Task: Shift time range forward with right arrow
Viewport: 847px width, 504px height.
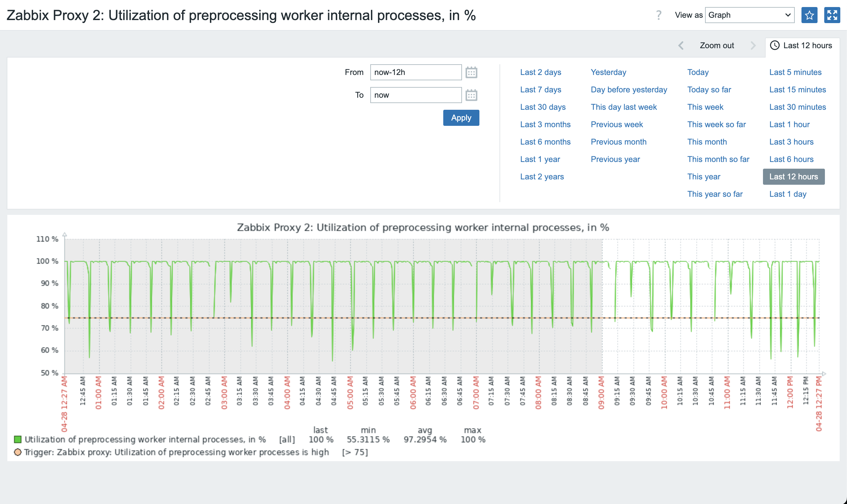Action: (x=753, y=46)
